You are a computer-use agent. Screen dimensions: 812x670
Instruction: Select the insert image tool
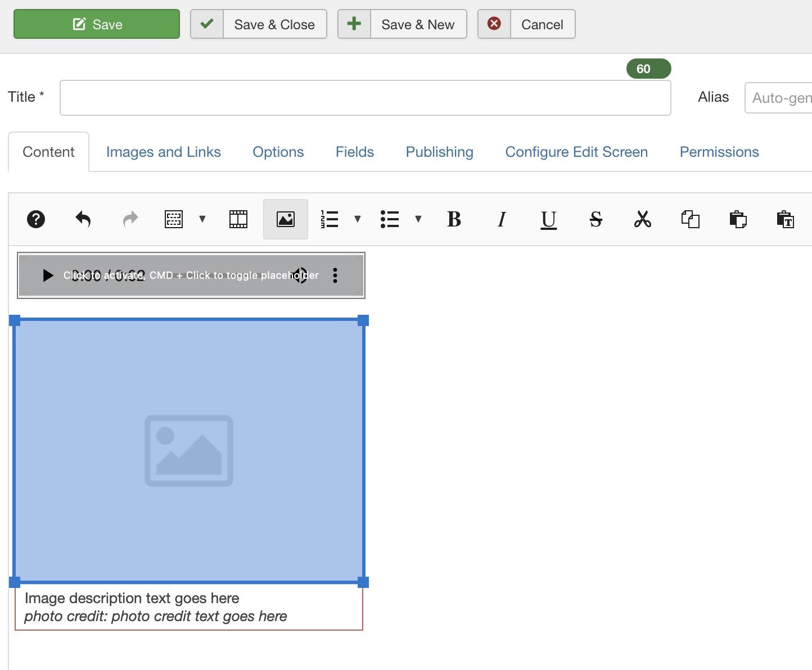point(285,219)
